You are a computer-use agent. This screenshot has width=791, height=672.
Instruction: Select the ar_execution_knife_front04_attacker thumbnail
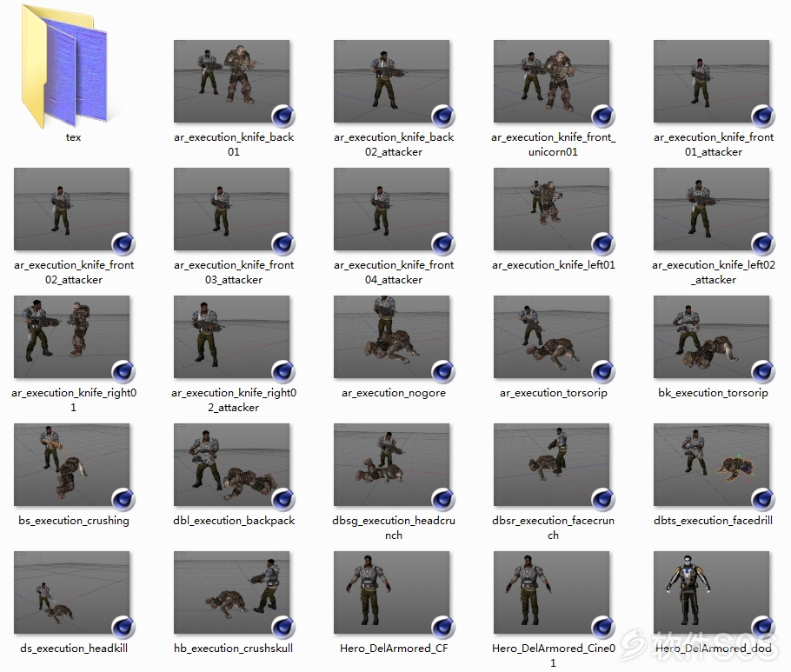(392, 209)
